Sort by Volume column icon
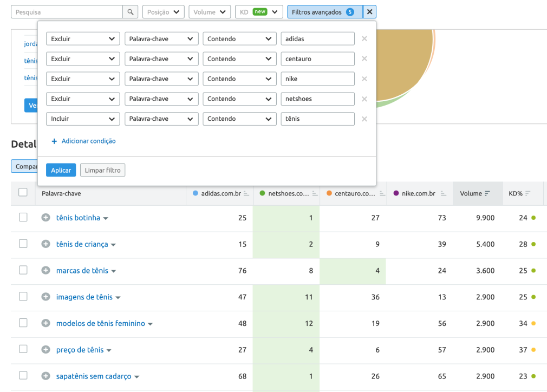Viewport: 547px width, 392px height. click(x=487, y=193)
